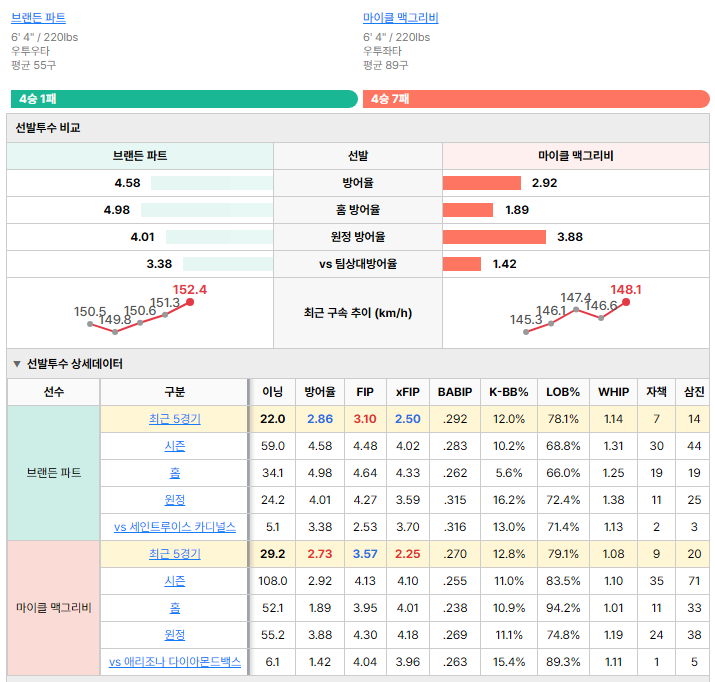Open 원정 link in the 24.2 innings row
The height and width of the screenshot is (682, 715).
pyautogui.click(x=175, y=500)
